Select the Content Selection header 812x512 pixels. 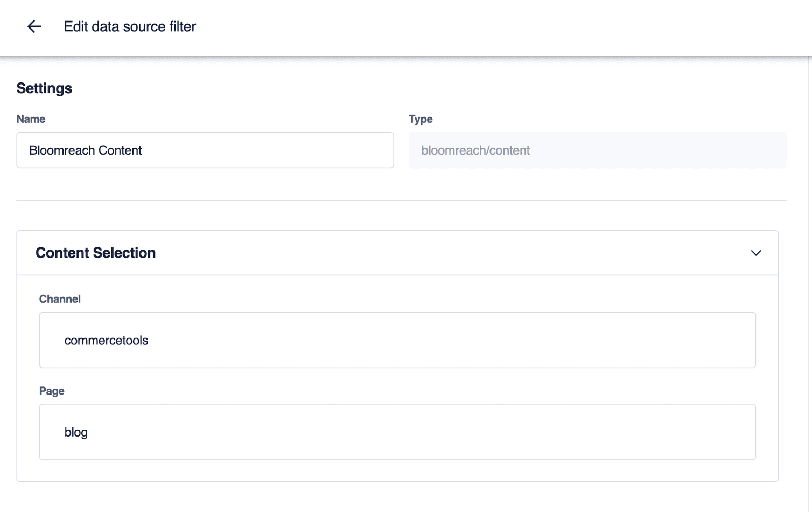(95, 253)
